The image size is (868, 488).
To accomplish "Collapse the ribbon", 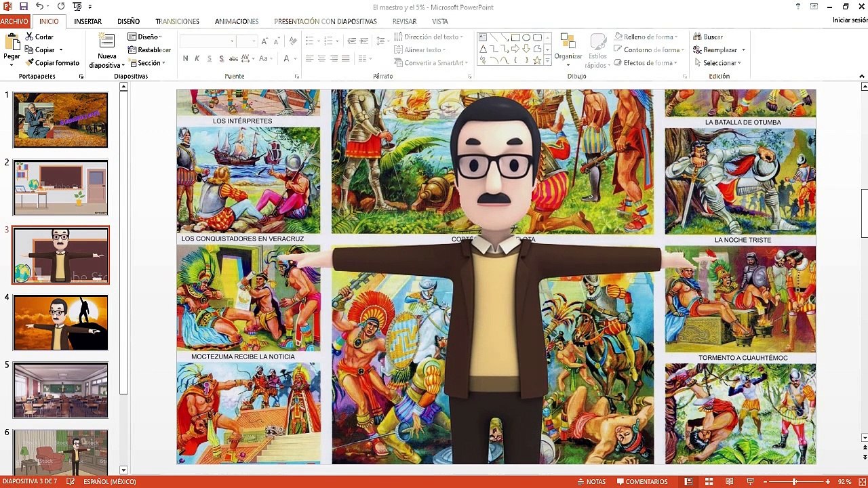I will (x=862, y=77).
